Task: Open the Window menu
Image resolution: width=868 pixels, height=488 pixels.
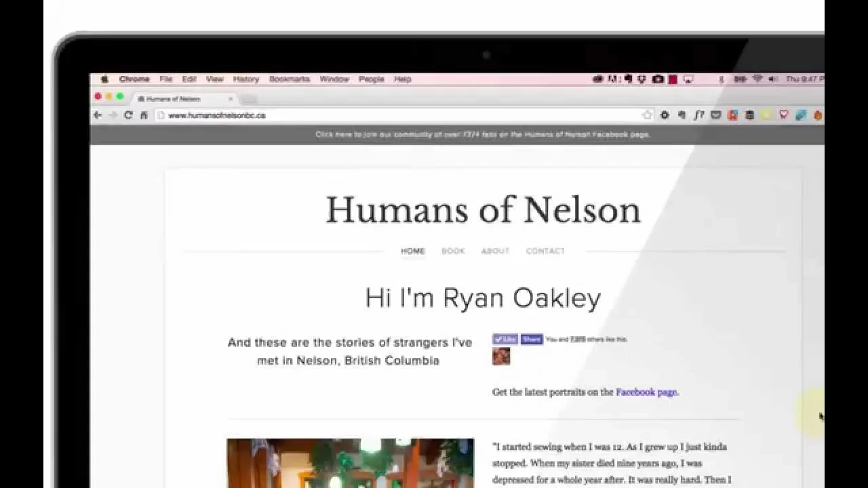Action: pos(334,79)
